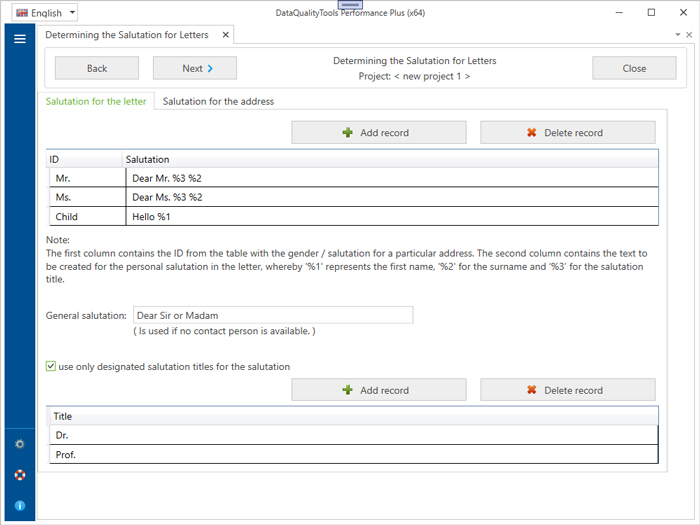Open the hamburger menu in sidebar
Image resolution: width=700 pixels, height=525 pixels.
tap(19, 39)
